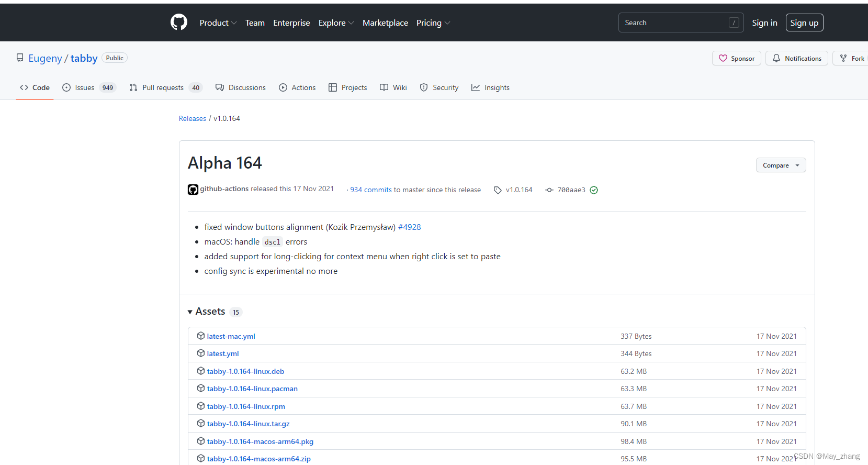Click the Sign up button
The width and height of the screenshot is (868, 465).
[x=804, y=23]
